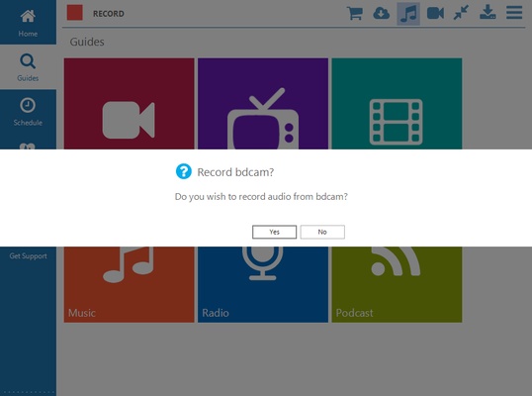Open the downloads tray icon
Viewport: 532px width, 396px height.
pyautogui.click(x=488, y=13)
